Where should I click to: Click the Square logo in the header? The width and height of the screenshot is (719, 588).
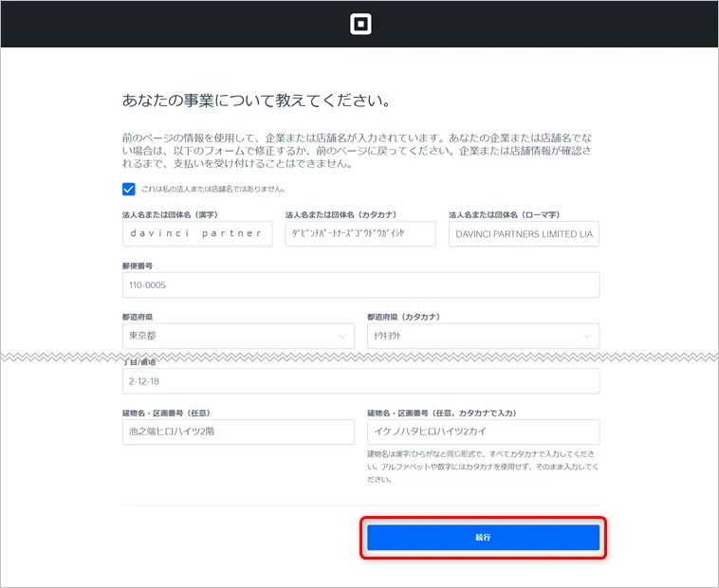[x=359, y=24]
